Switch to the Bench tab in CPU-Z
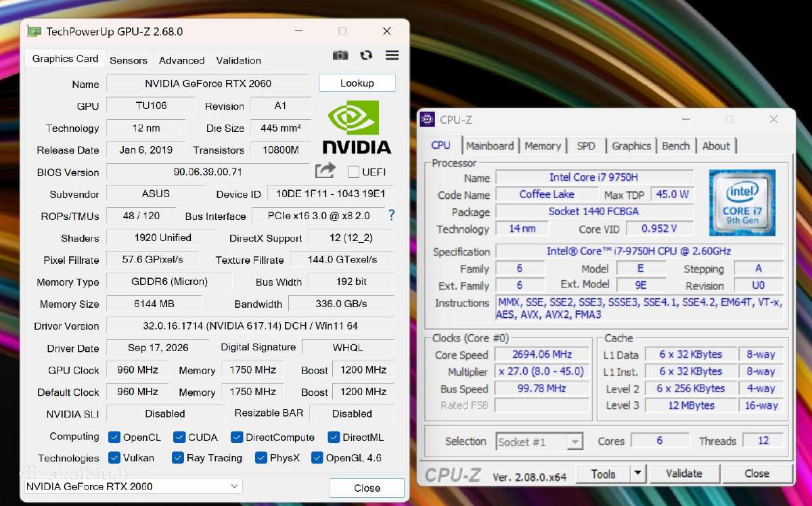 point(676,145)
